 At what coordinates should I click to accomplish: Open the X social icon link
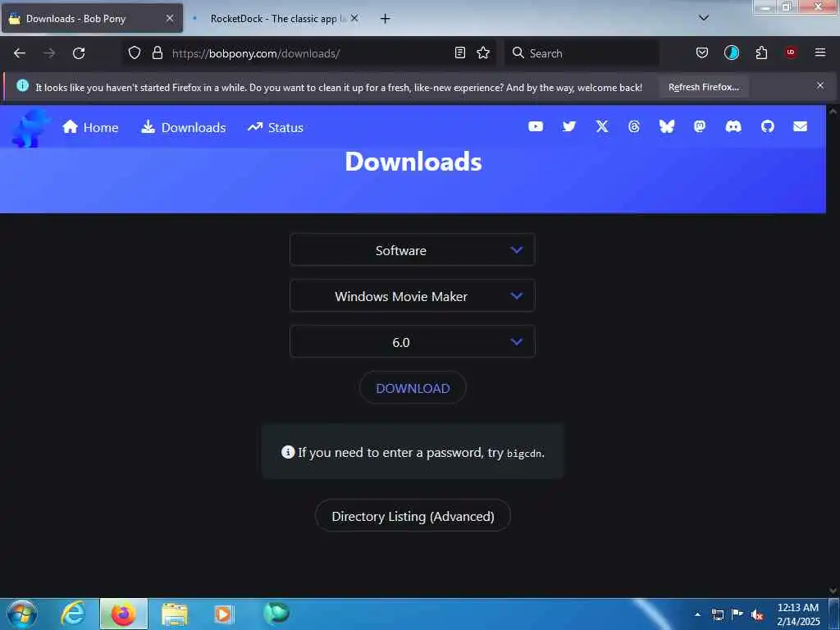click(x=602, y=126)
